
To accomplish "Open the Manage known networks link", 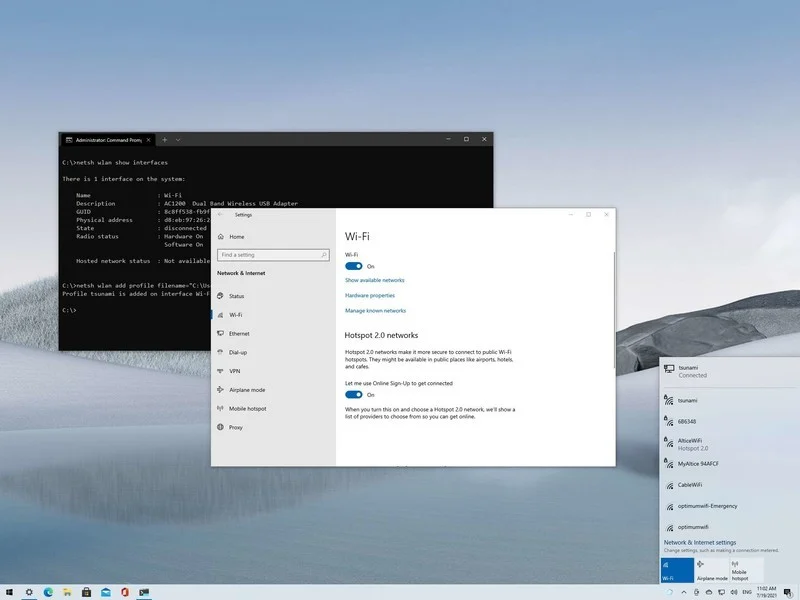I will 375,311.
